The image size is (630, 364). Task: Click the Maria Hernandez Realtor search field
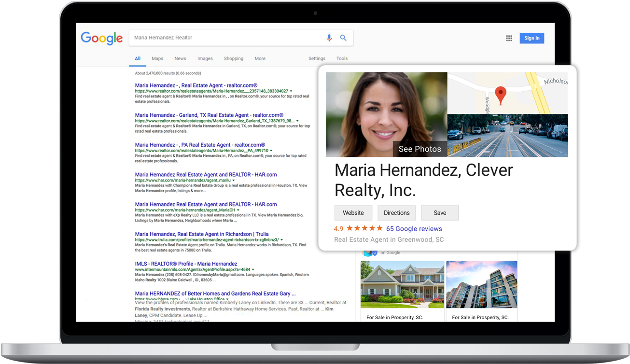[x=227, y=38]
